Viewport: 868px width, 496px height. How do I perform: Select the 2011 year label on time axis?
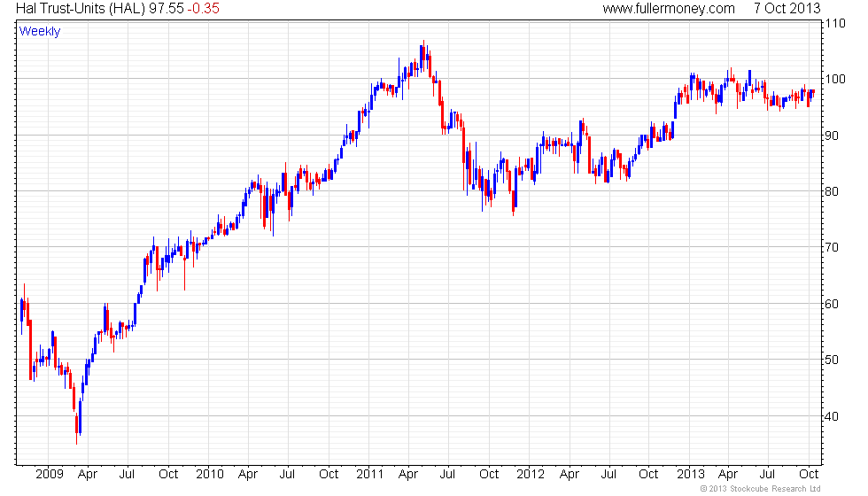point(370,475)
